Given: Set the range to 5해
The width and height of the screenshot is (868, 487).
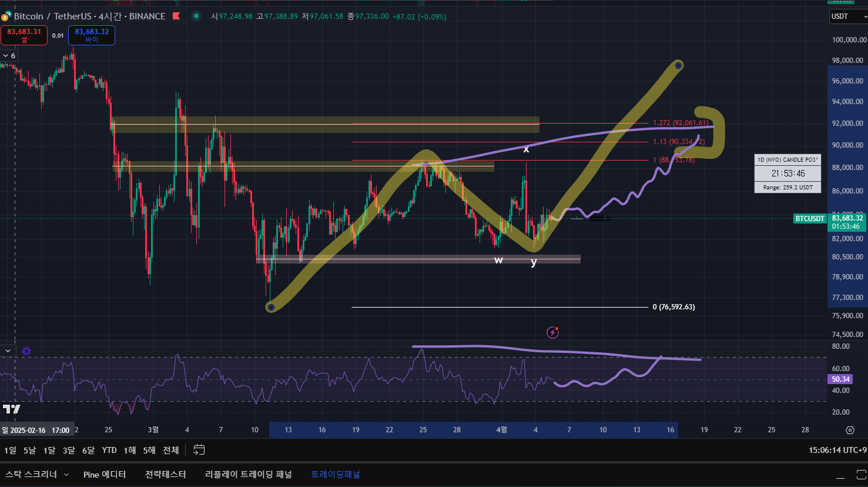Looking at the screenshot, I should (x=149, y=450).
